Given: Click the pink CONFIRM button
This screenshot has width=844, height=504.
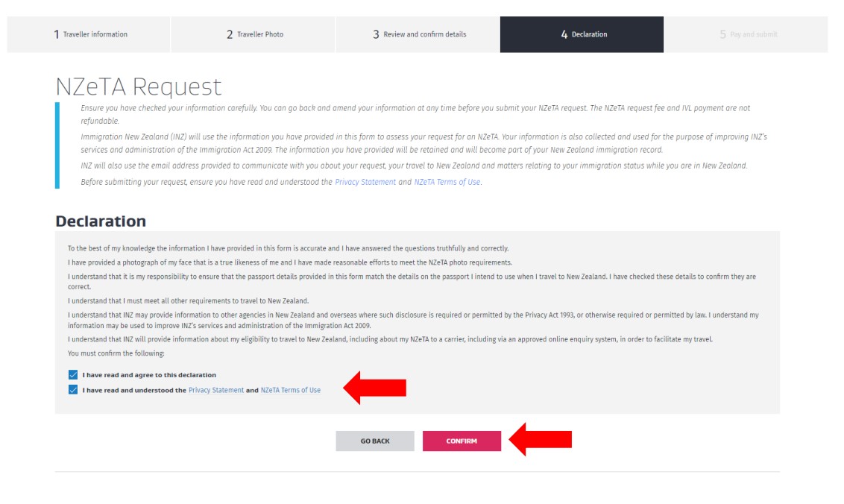Looking at the screenshot, I should click(x=462, y=441).
